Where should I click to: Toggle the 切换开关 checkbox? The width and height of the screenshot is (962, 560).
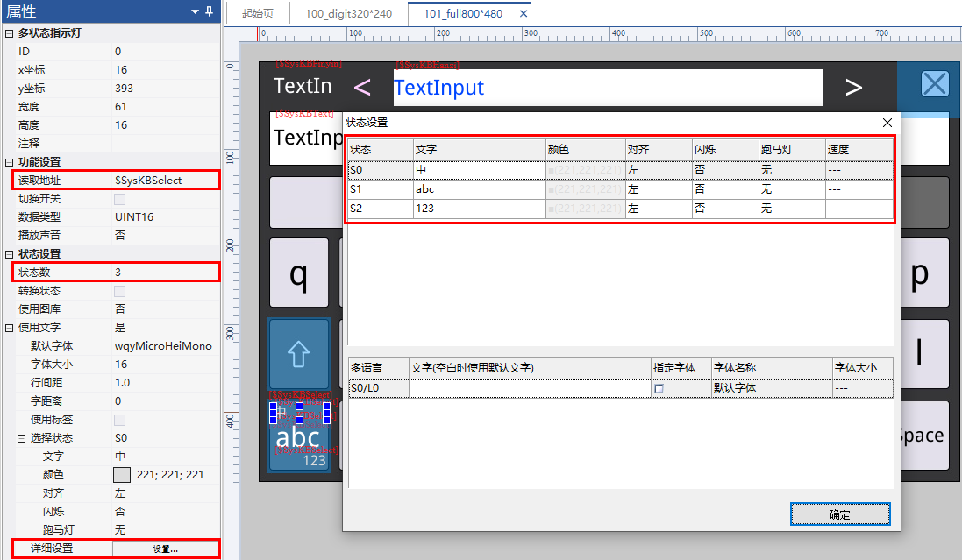click(x=119, y=199)
